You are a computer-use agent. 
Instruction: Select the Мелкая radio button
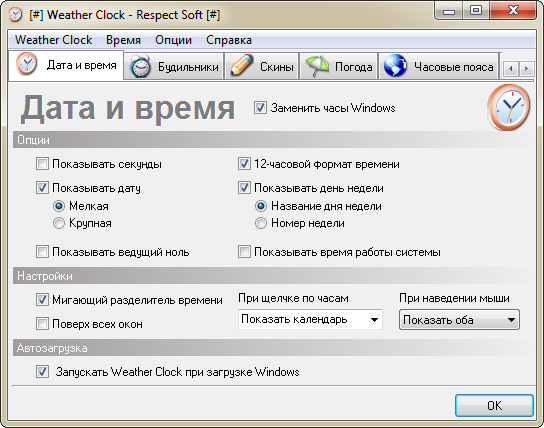pyautogui.click(x=59, y=206)
